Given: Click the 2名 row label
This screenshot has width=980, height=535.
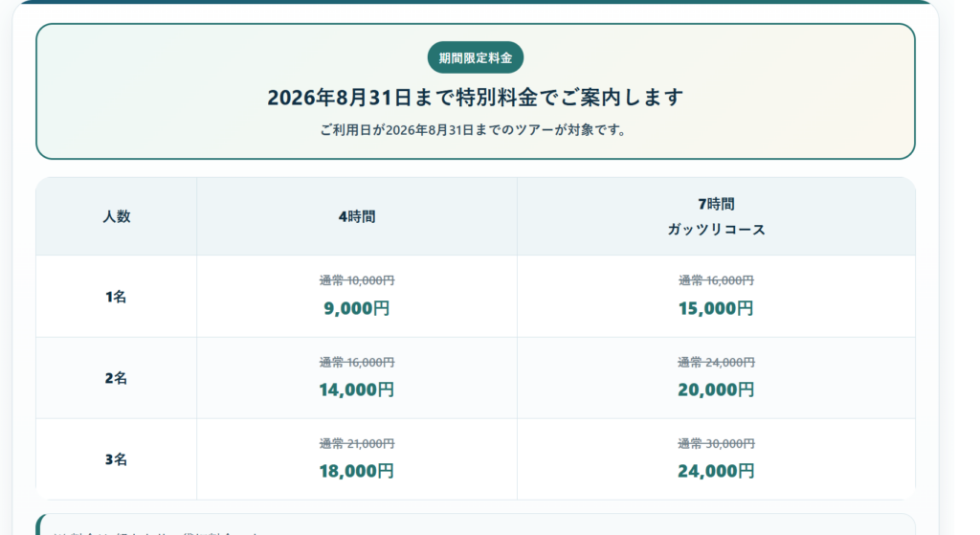Looking at the screenshot, I should click(x=116, y=378).
